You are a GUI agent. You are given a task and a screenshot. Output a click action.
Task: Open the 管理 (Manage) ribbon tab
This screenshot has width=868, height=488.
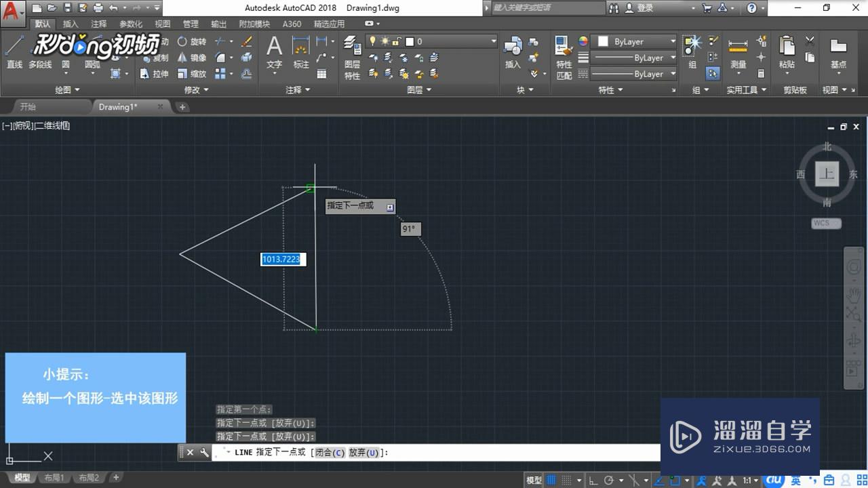click(191, 24)
